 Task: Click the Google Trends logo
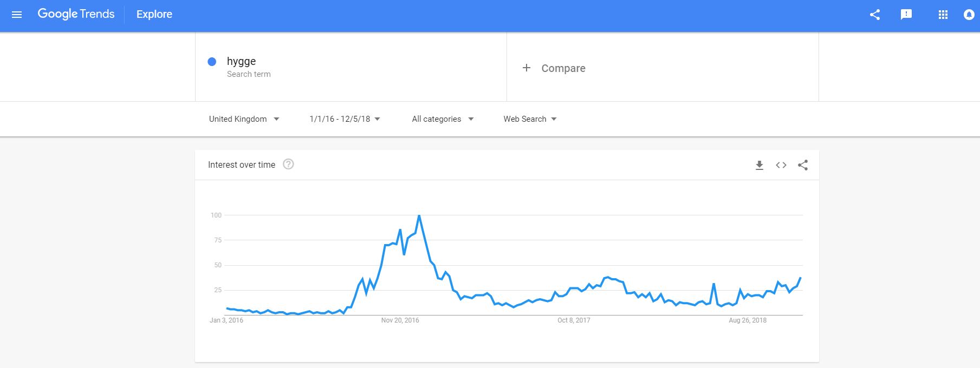[x=76, y=14]
